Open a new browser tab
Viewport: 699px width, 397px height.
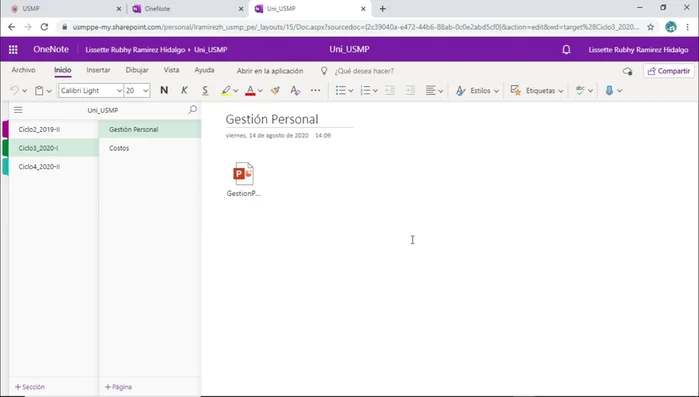click(382, 8)
